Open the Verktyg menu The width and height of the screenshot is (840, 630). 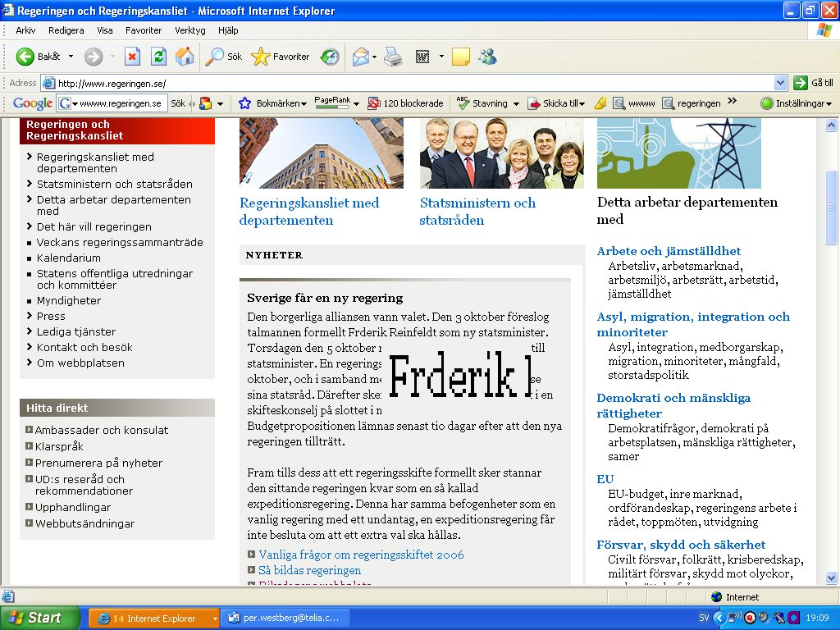190,30
